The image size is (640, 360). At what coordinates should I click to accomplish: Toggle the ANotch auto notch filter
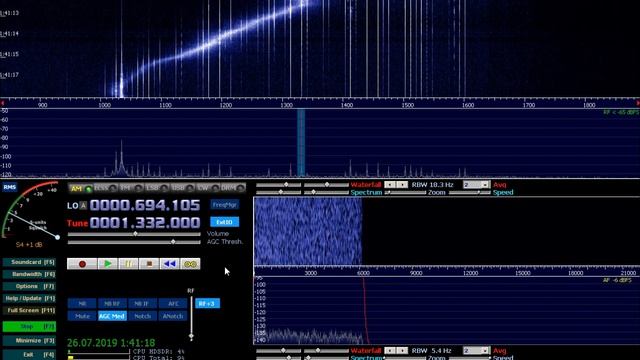(x=173, y=316)
